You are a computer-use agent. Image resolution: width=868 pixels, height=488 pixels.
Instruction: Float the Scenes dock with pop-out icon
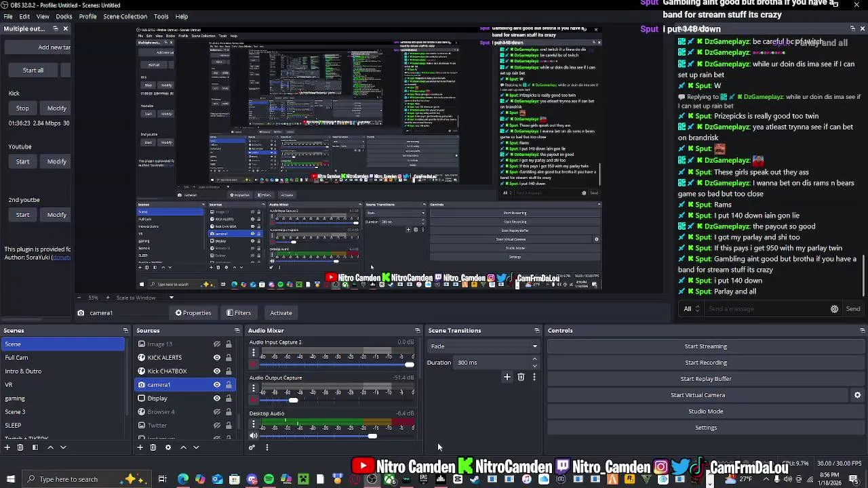[x=125, y=331]
